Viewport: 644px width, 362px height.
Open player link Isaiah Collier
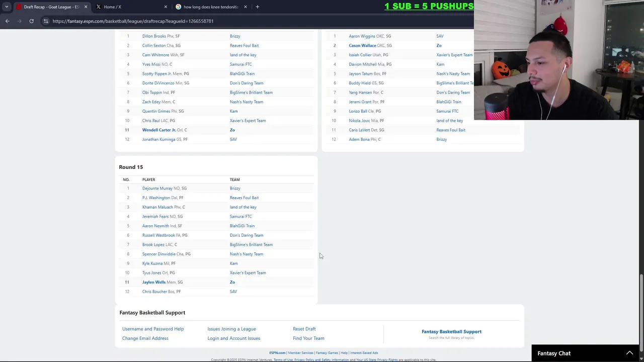coord(360,55)
